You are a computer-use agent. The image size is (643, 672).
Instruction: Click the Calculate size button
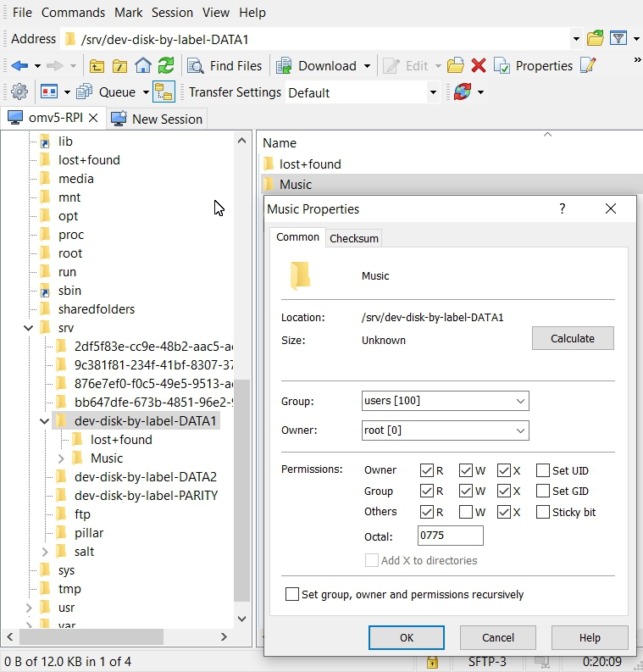[x=573, y=338]
